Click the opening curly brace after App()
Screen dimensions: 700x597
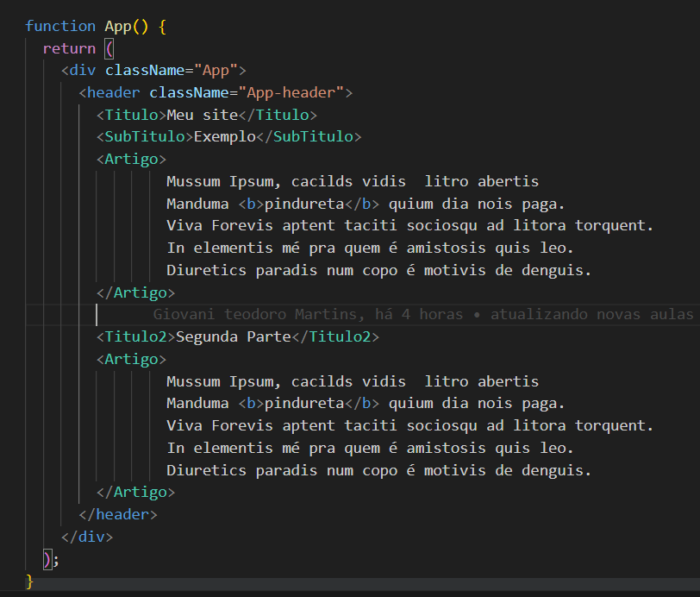pyautogui.click(x=162, y=27)
